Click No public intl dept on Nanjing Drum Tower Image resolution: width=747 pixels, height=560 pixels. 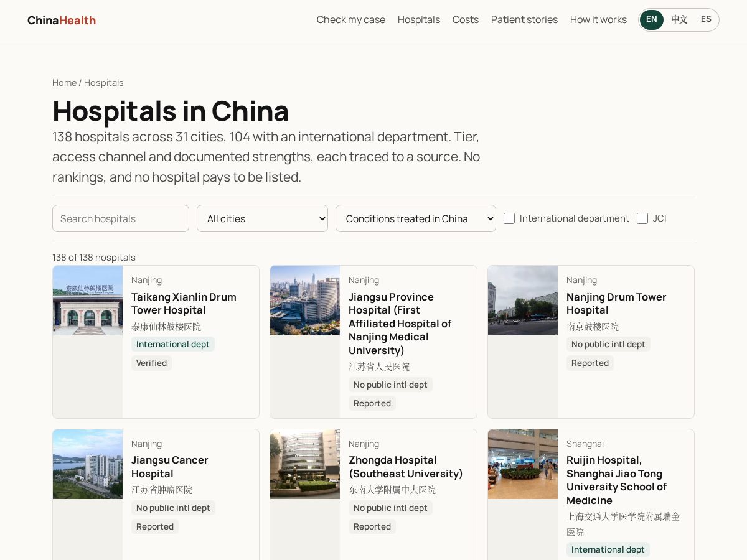(x=608, y=344)
